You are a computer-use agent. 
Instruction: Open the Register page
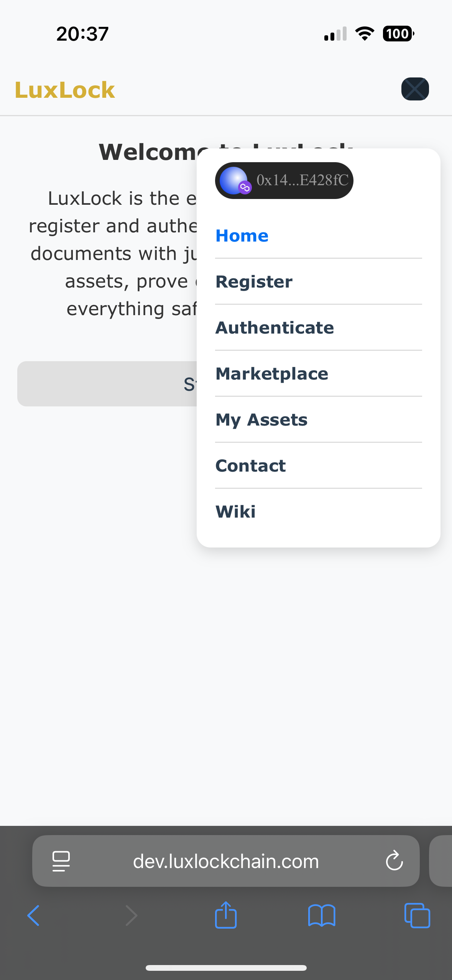tap(254, 282)
